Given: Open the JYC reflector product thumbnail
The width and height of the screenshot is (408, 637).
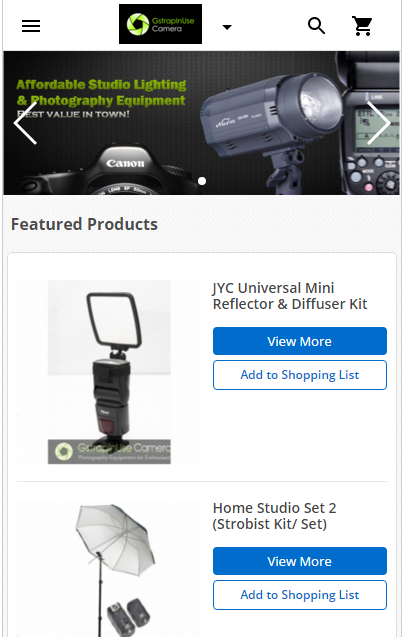Looking at the screenshot, I should (x=109, y=372).
